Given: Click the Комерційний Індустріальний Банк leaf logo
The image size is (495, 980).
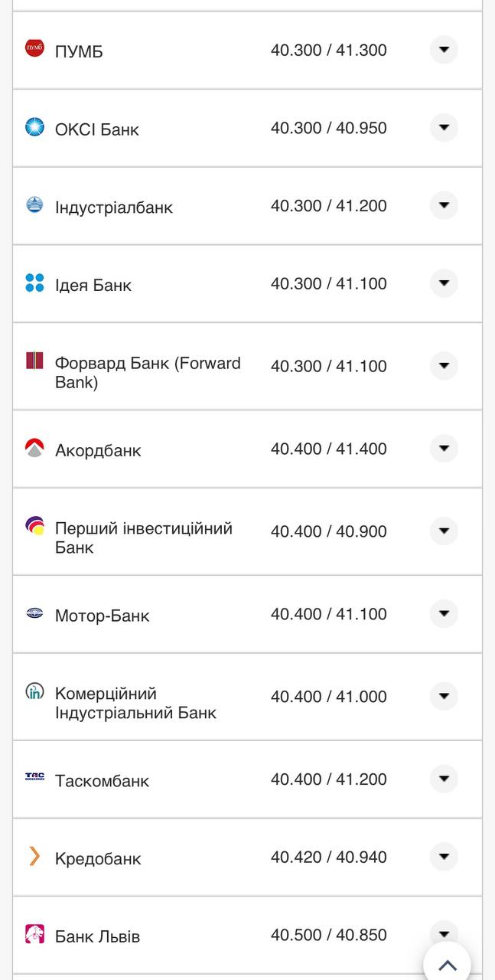Looking at the screenshot, I should 34,691.
